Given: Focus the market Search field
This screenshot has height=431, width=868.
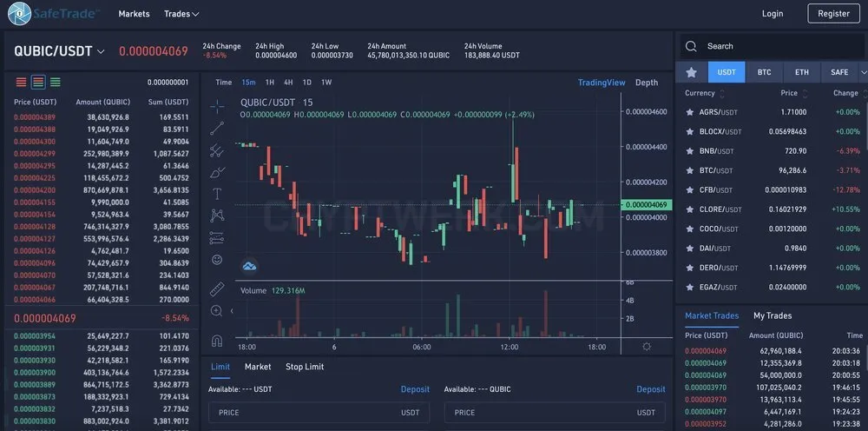Looking at the screenshot, I should click(773, 47).
